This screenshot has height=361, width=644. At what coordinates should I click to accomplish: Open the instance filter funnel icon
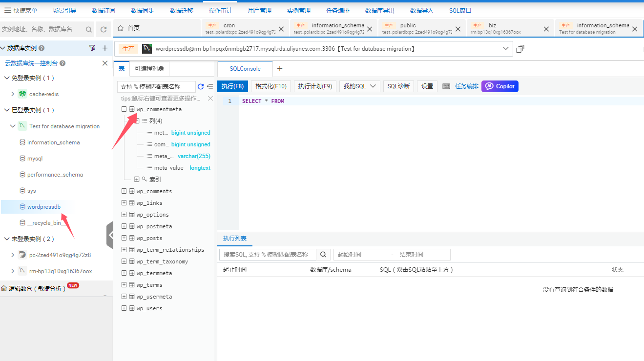click(92, 48)
